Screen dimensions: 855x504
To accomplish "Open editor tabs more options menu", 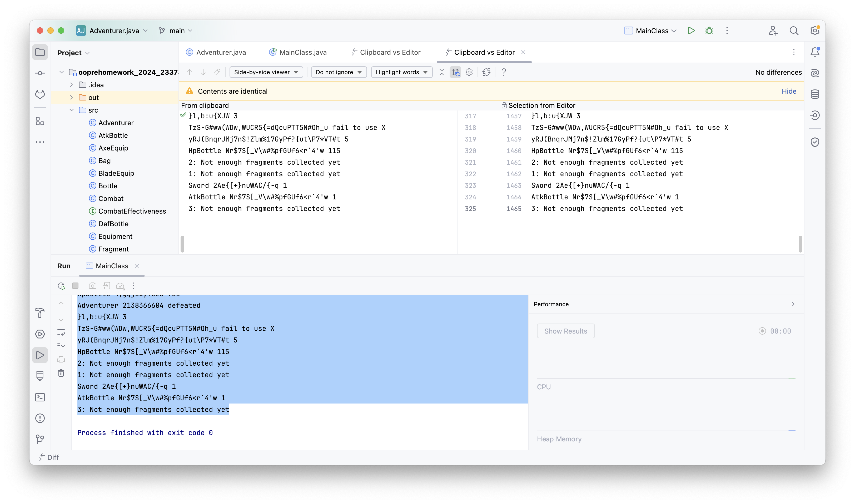I will [x=794, y=52].
